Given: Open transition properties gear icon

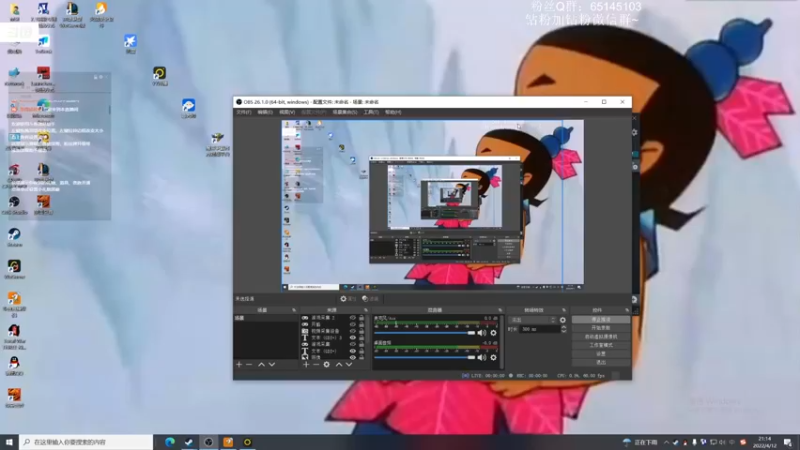Looking at the screenshot, I should coord(563,320).
